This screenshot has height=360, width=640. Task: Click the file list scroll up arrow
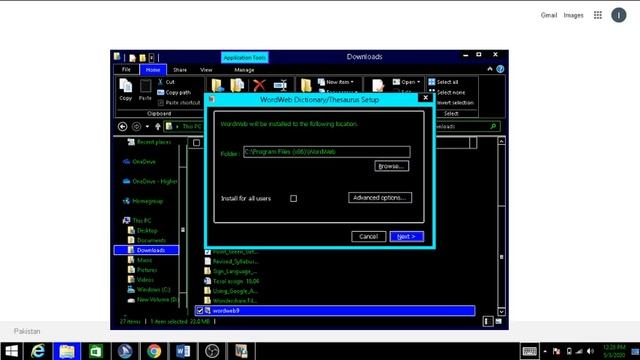click(501, 141)
